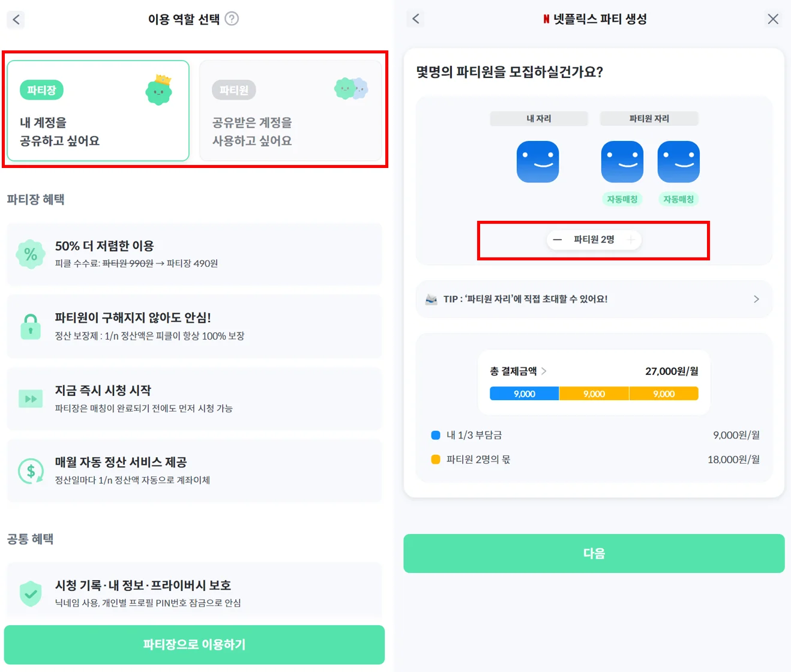Image resolution: width=791 pixels, height=672 pixels.
Task: Select the 파티장 role card
Action: click(98, 111)
